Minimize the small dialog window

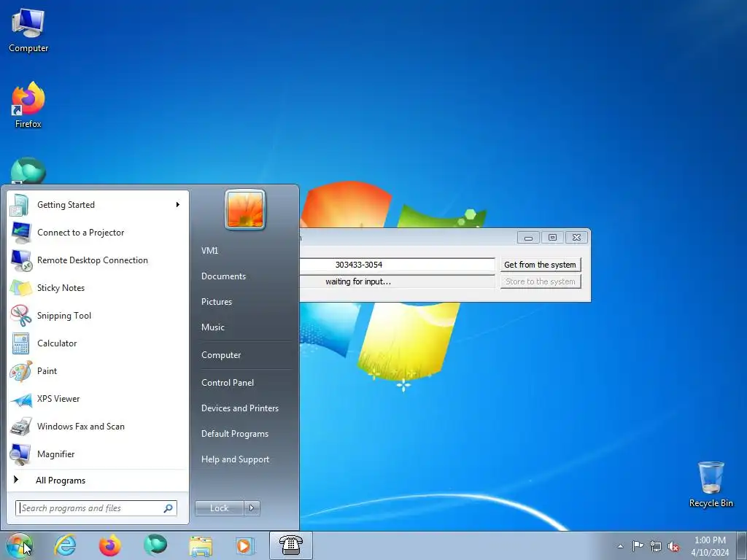528,237
